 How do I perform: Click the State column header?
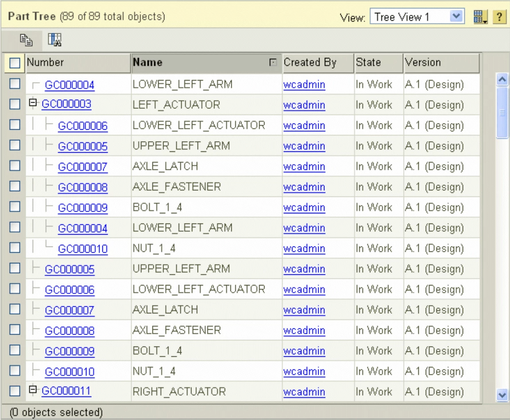point(378,62)
